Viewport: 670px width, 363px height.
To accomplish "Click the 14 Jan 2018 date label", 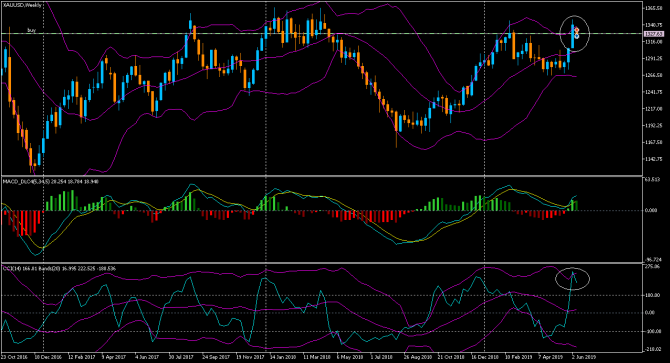I will tap(283, 357).
